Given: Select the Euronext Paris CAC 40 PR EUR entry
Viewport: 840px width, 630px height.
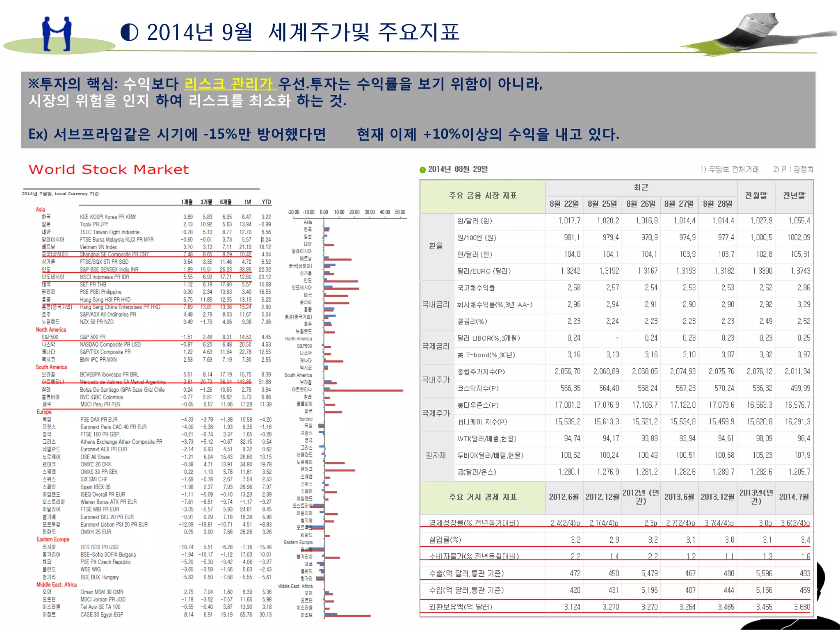Looking at the screenshot, I should (x=114, y=427).
